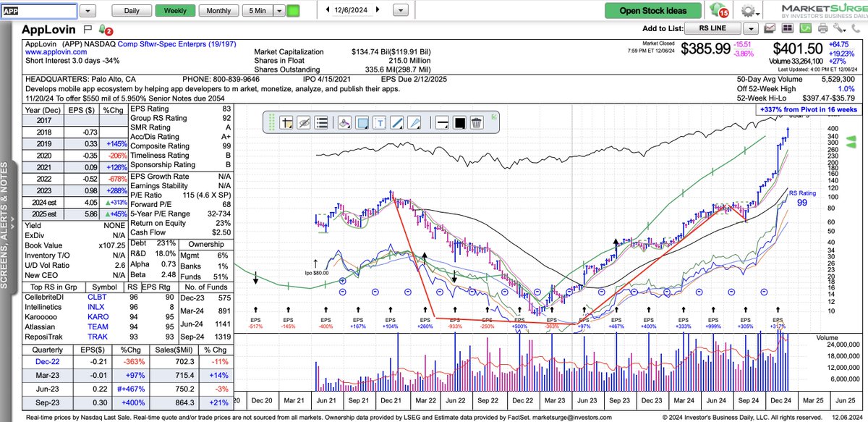Switch to multi-panel grid view icon
868x422 pixels.
click(786, 28)
